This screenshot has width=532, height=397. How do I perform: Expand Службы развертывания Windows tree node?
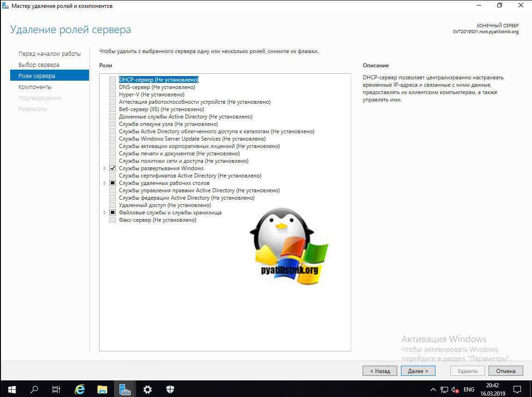click(105, 168)
